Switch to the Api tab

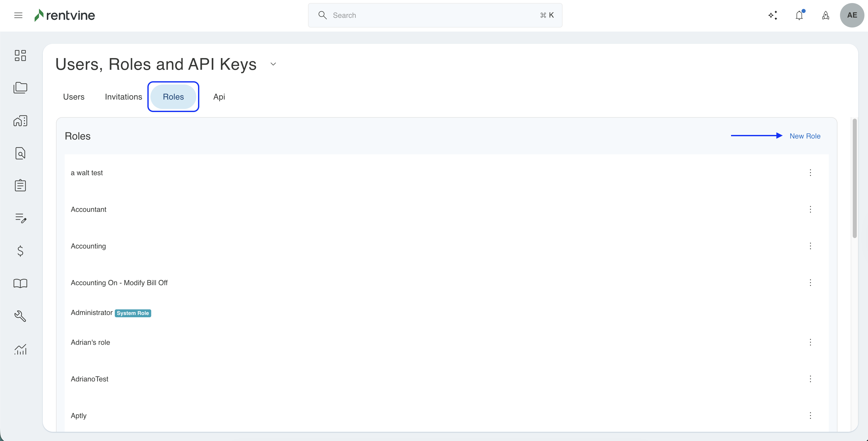click(x=219, y=97)
